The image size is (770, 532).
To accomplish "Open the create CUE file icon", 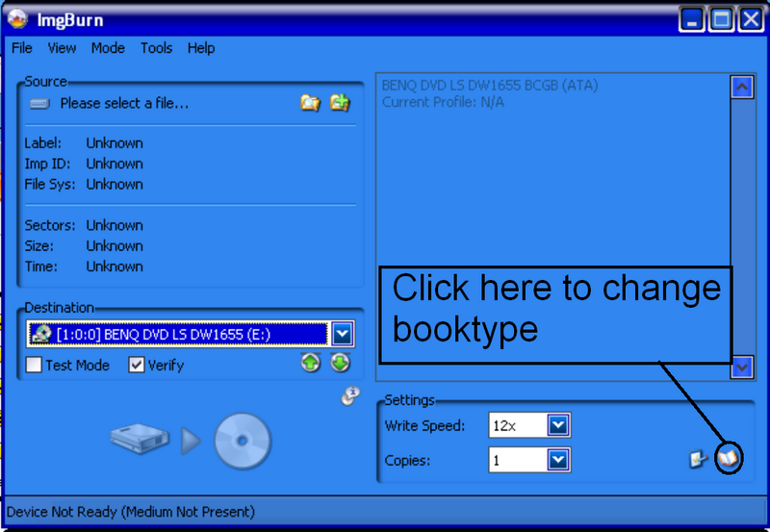I will pyautogui.click(x=340, y=102).
